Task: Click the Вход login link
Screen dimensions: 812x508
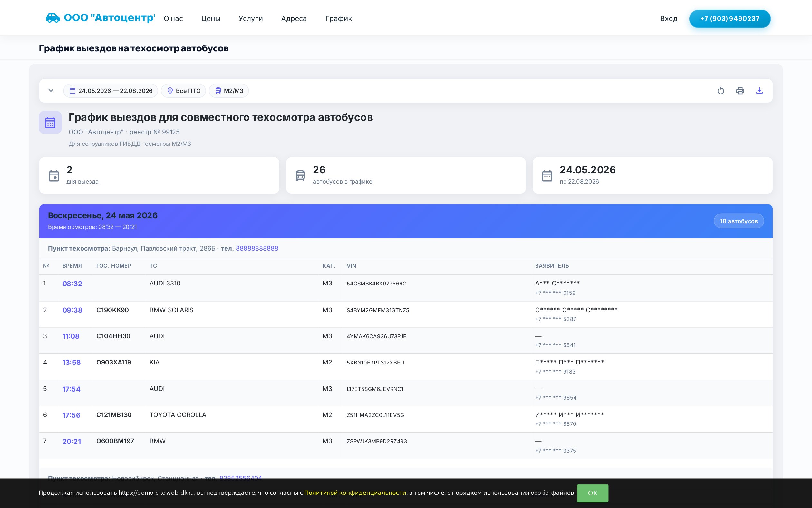Action: click(x=669, y=18)
